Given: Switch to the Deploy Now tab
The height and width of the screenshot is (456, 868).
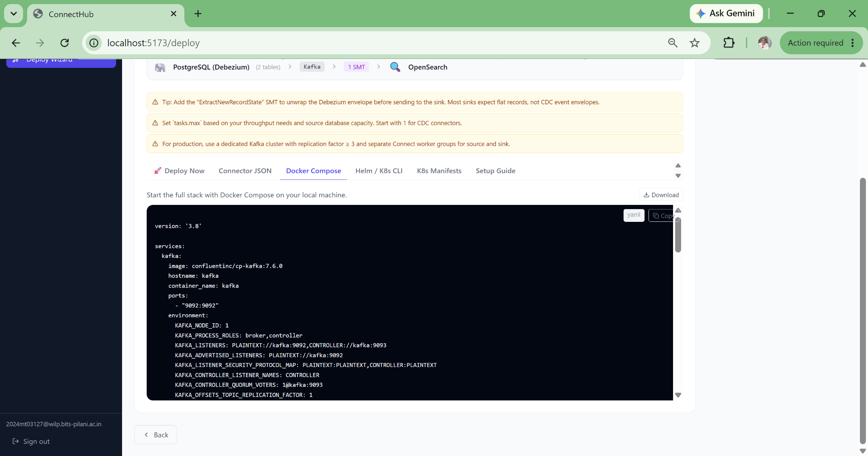Looking at the screenshot, I should pyautogui.click(x=179, y=171).
